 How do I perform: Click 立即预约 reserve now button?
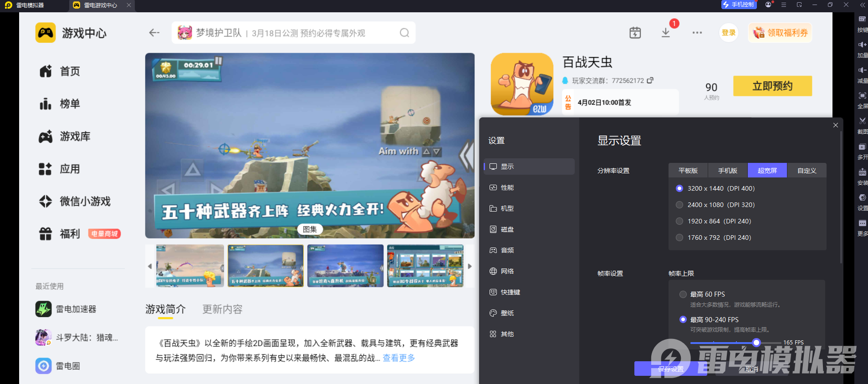tap(772, 86)
